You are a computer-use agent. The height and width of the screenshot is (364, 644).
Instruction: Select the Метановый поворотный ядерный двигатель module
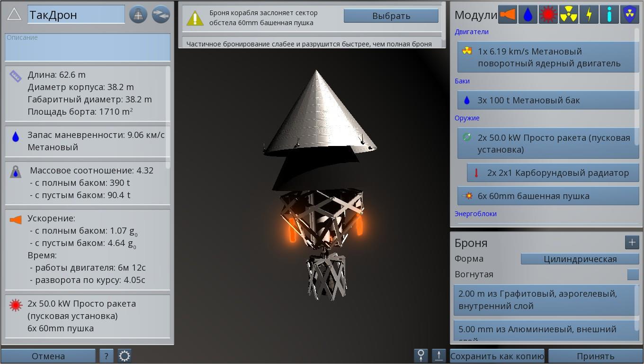tap(548, 57)
